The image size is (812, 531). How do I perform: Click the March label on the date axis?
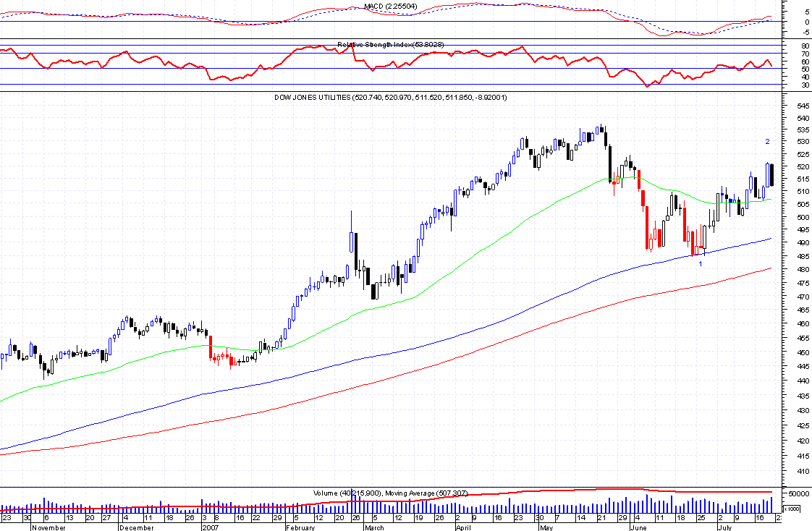point(374,527)
